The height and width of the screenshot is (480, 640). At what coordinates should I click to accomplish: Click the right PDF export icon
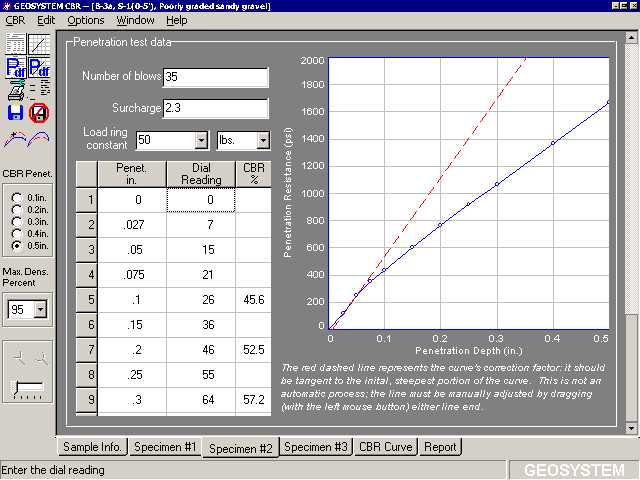40,68
